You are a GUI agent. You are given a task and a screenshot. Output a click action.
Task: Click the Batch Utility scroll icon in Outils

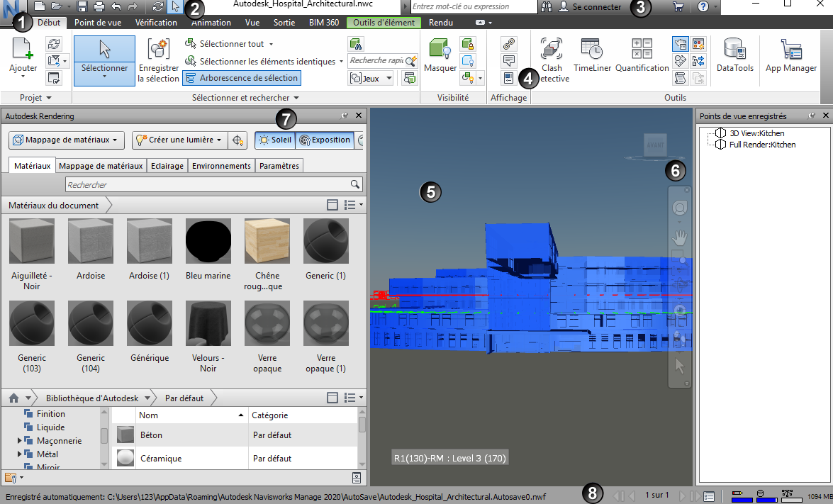pyautogui.click(x=680, y=78)
